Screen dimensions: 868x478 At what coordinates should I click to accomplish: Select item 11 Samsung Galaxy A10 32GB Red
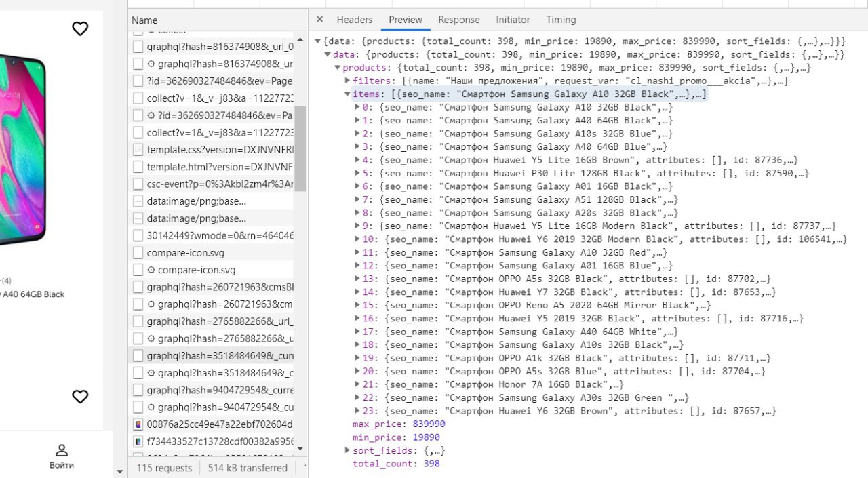pyautogui.click(x=515, y=253)
